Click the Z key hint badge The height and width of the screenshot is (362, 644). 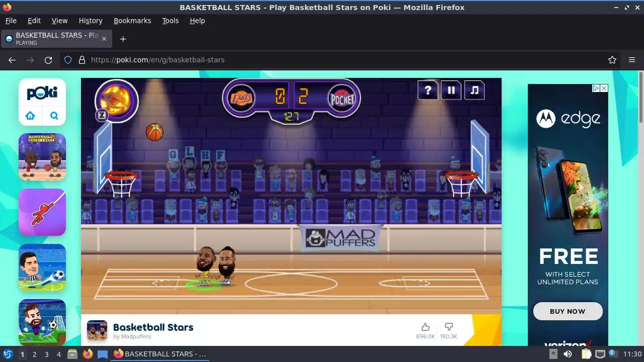[102, 115]
